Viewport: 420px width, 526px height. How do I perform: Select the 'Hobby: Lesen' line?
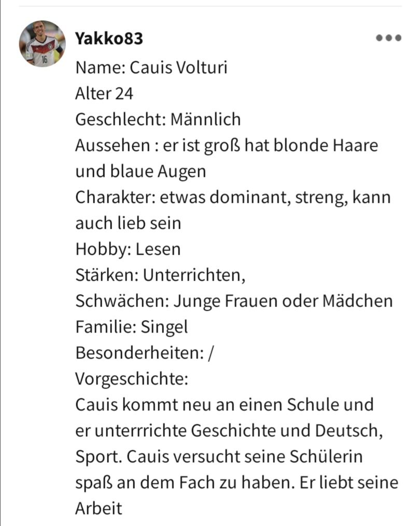pyautogui.click(x=128, y=249)
